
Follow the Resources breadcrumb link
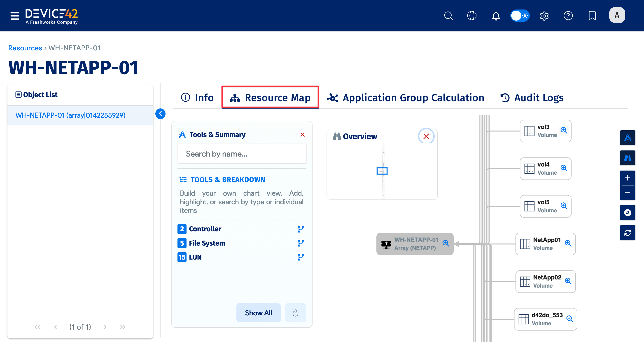click(x=25, y=48)
